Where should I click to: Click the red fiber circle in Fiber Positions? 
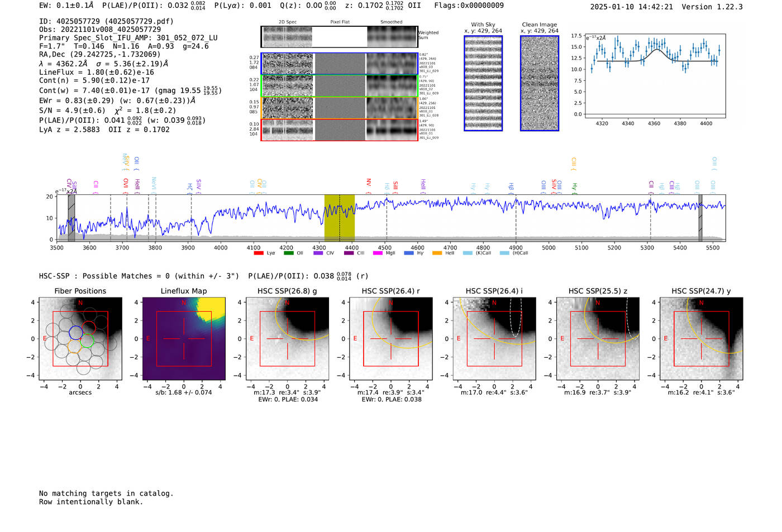(88, 327)
